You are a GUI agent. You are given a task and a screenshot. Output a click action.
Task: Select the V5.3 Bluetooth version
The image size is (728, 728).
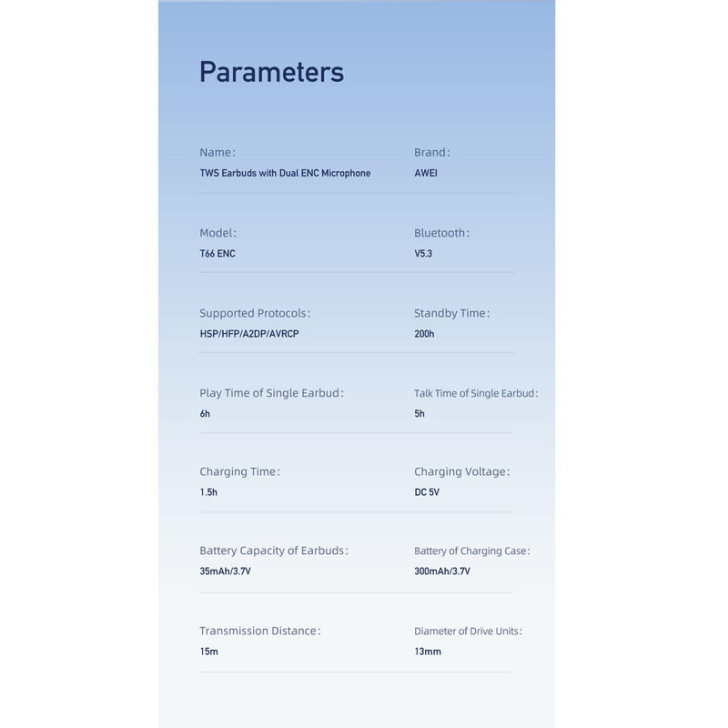tap(423, 254)
